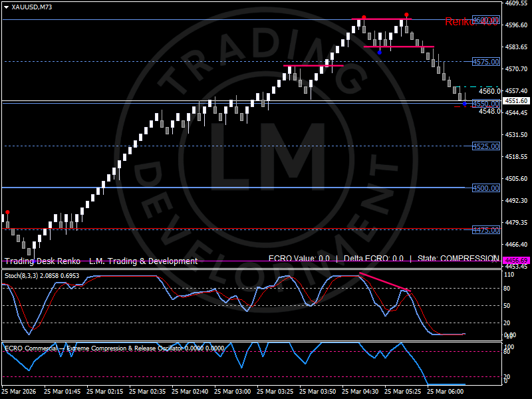Click the far-left red dot marker near 4479
The width and height of the screenshot is (532, 399).
click(x=7, y=212)
